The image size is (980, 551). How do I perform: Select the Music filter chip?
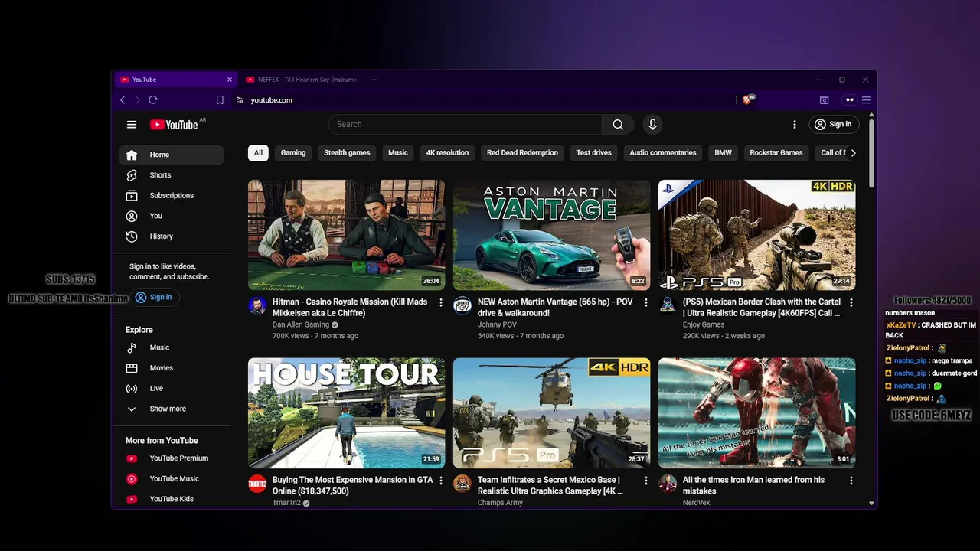398,152
